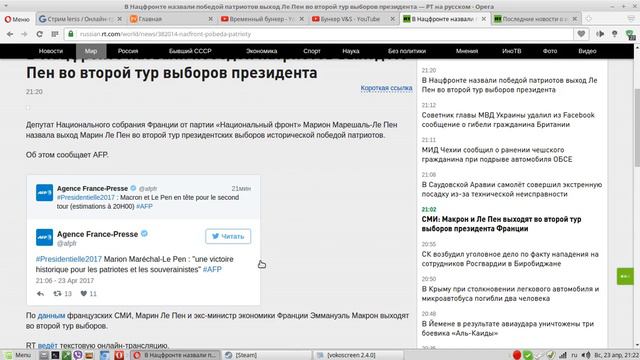The width and height of the screenshot is (640, 360).
Task: Open the СМИ: Макрон и Ле Пен headline
Action: click(x=501, y=224)
